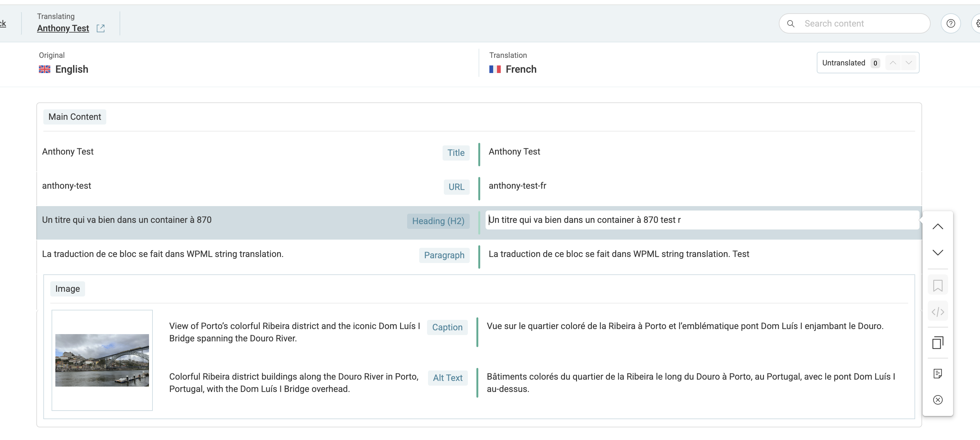Image resolution: width=980 pixels, height=440 pixels.
Task: Select the anthony-test-fr URL translation
Action: 517,186
